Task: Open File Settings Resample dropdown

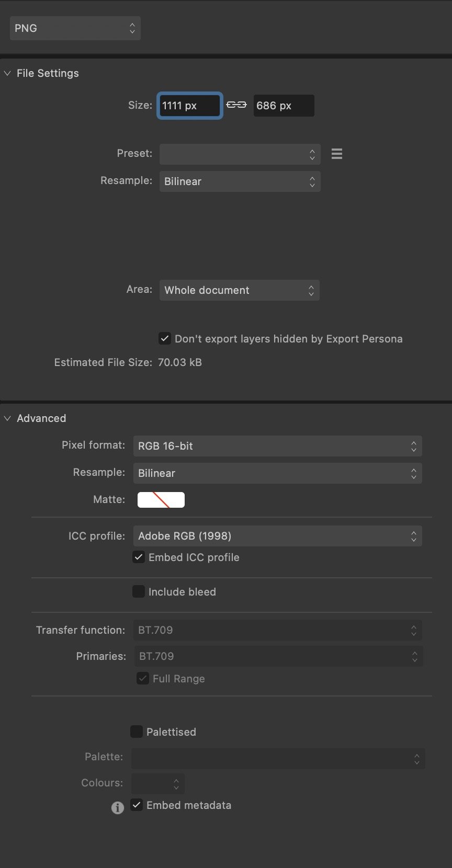Action: pyautogui.click(x=240, y=181)
